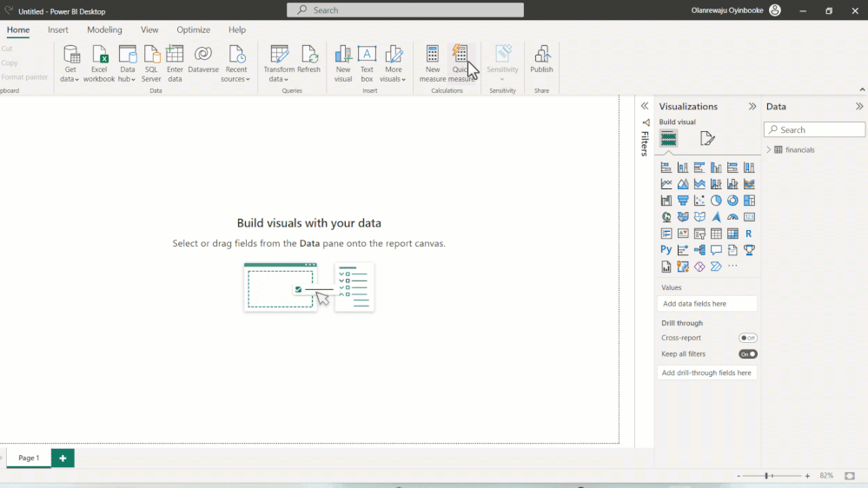Collapse the Data pane
This screenshot has height=488, width=868.
[x=859, y=106]
